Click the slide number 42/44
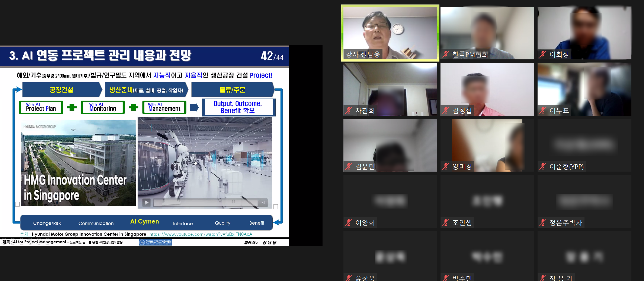This screenshot has width=644, height=281. [x=272, y=56]
